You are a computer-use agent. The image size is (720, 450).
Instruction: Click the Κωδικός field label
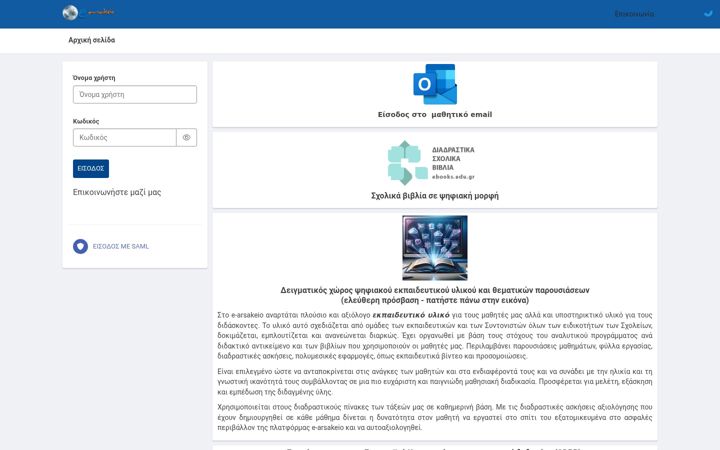pos(86,121)
